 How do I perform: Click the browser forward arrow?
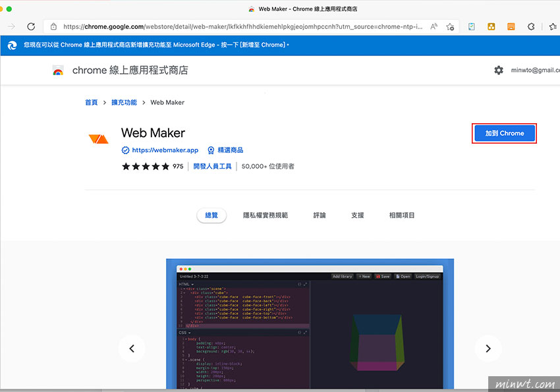(x=12, y=26)
